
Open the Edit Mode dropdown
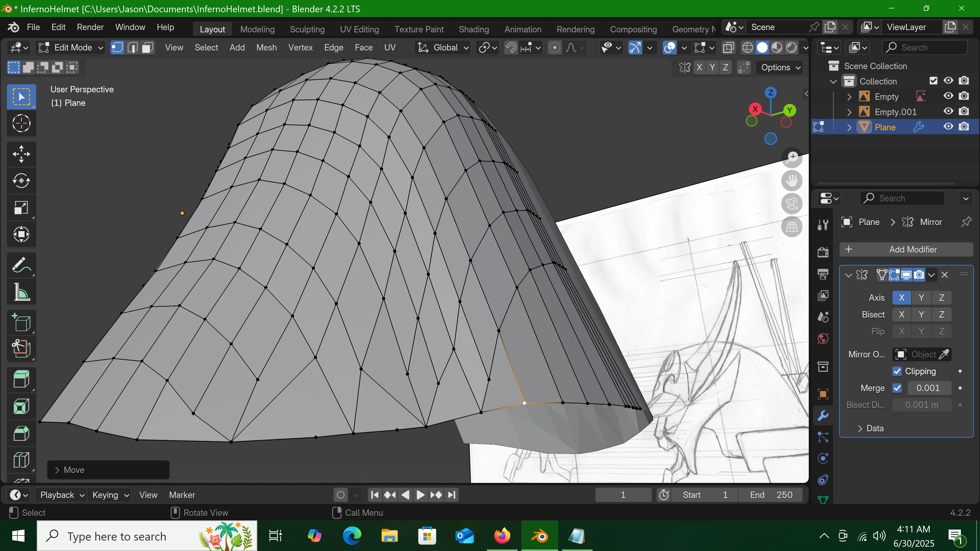(71, 47)
